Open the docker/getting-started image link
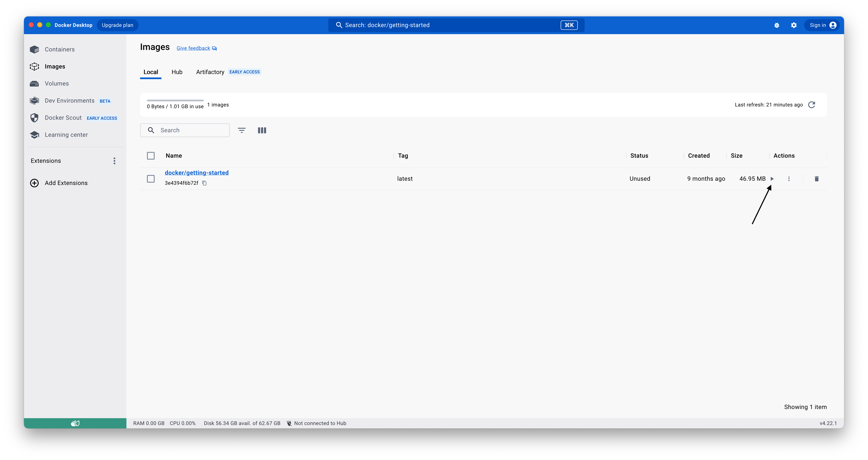Image resolution: width=868 pixels, height=460 pixels. (196, 173)
